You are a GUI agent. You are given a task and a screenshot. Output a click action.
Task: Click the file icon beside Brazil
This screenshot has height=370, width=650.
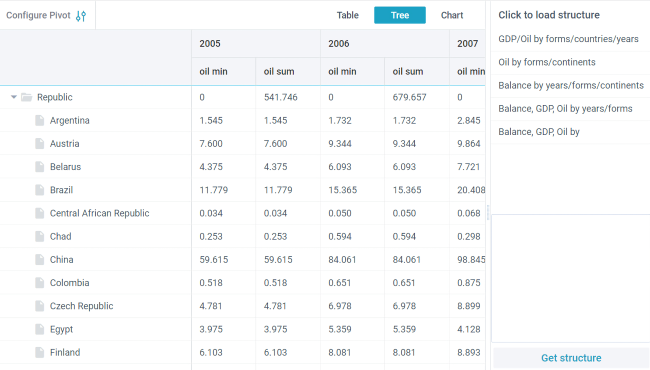click(39, 190)
